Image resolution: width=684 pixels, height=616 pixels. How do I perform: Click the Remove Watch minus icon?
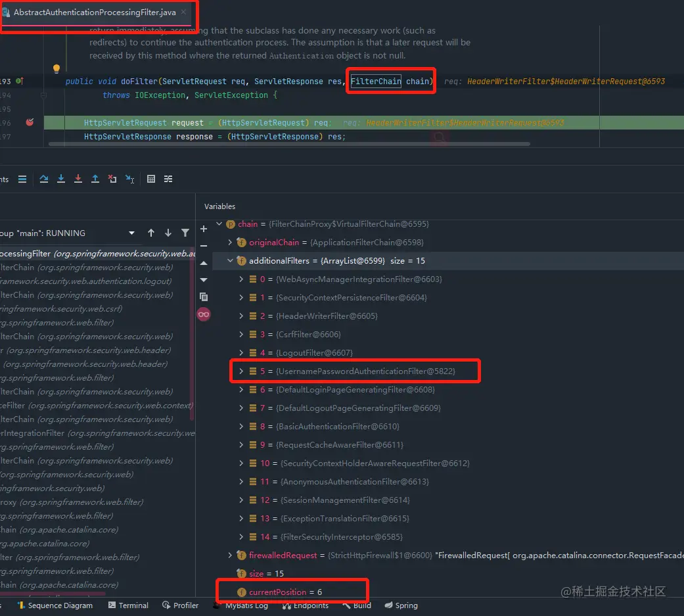click(x=203, y=246)
